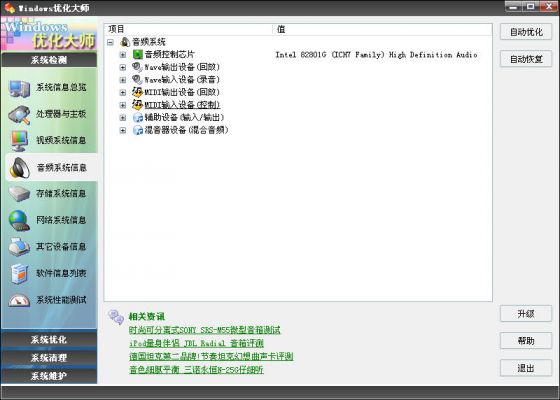The image size is (560, 400).
Task: Click the 自动优化 button
Action: coord(526,32)
